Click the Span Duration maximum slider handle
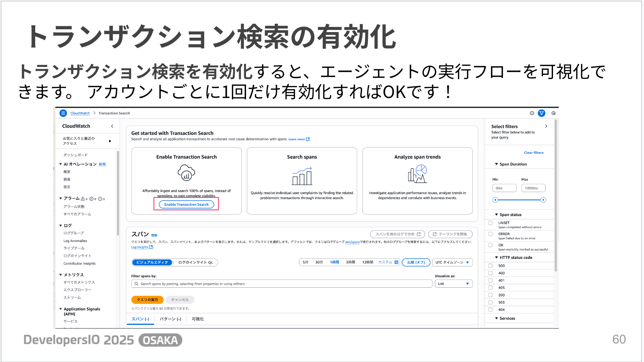 tap(543, 200)
